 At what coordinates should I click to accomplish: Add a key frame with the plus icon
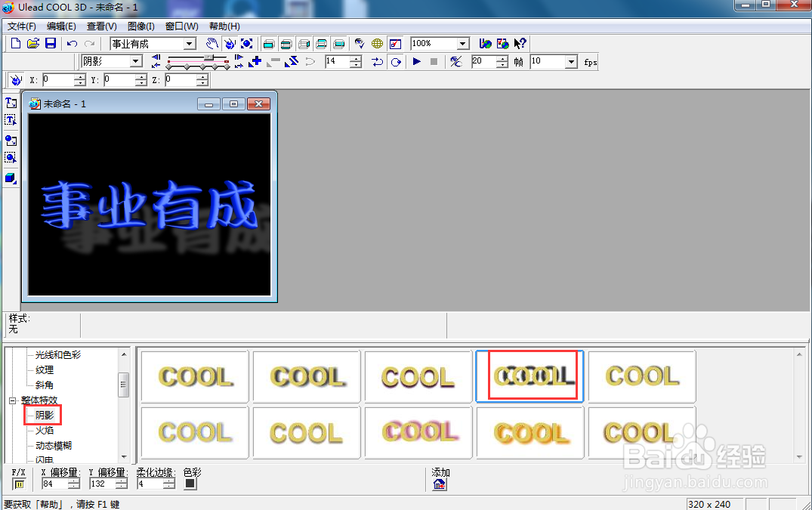tap(255, 61)
